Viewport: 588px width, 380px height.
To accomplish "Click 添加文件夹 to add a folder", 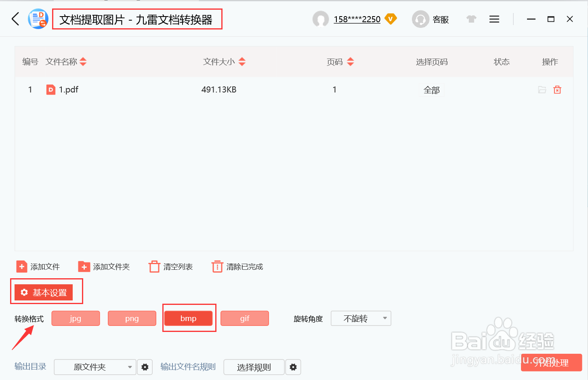I will point(104,267).
